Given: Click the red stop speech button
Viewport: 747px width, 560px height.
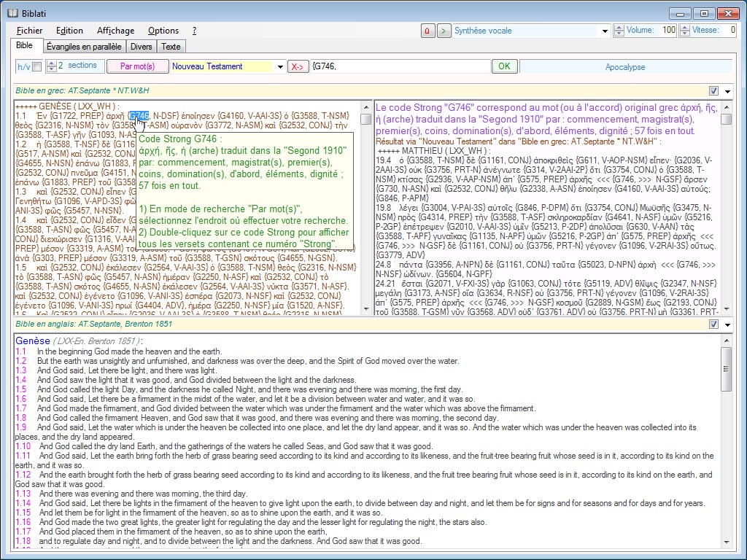Looking at the screenshot, I should pos(427,31).
